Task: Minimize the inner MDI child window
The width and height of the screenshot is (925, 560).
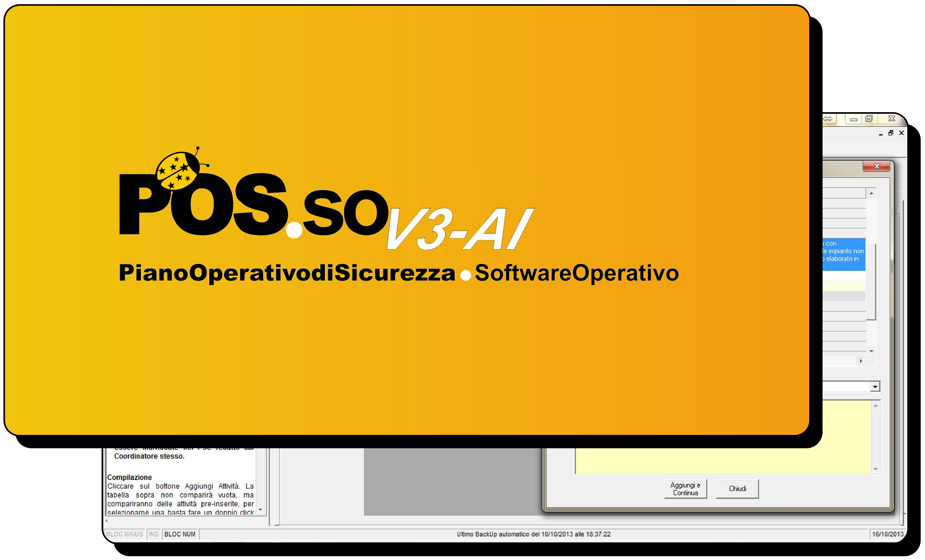Action: click(881, 134)
